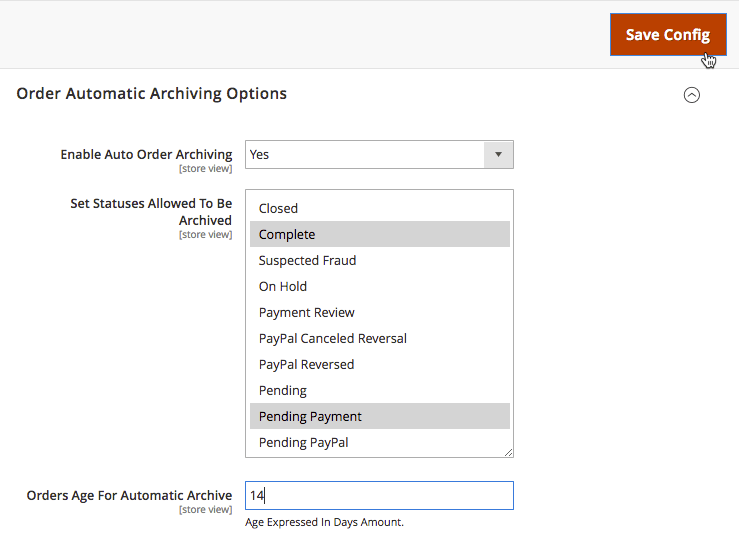This screenshot has width=739, height=540.
Task: Pick Payment Review from the status list
Action: (x=306, y=312)
